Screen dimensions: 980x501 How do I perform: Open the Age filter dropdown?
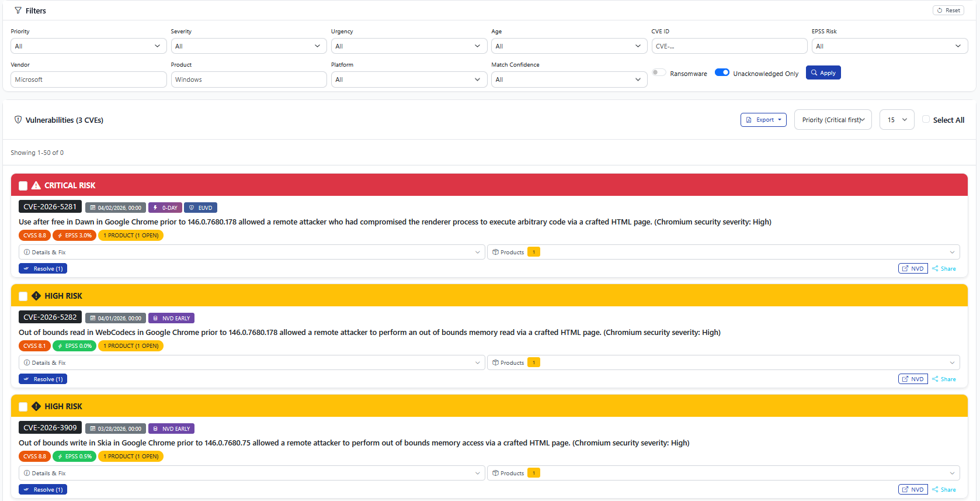tap(569, 46)
